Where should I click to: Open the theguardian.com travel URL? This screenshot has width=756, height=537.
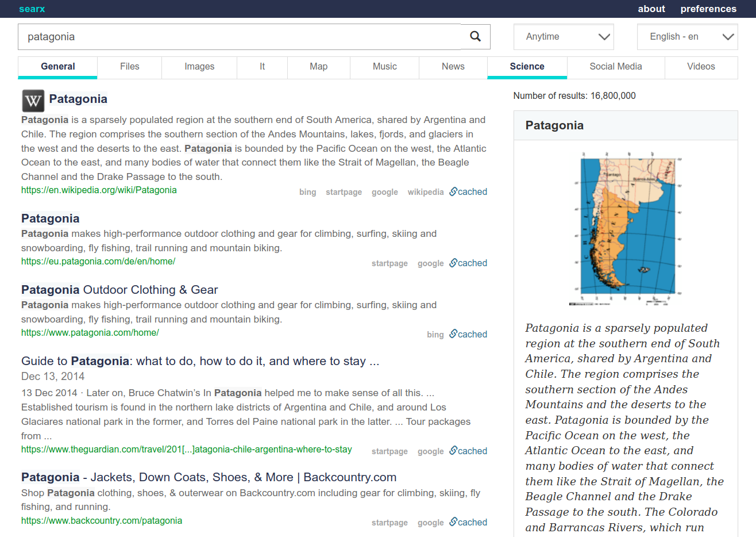coord(187,450)
